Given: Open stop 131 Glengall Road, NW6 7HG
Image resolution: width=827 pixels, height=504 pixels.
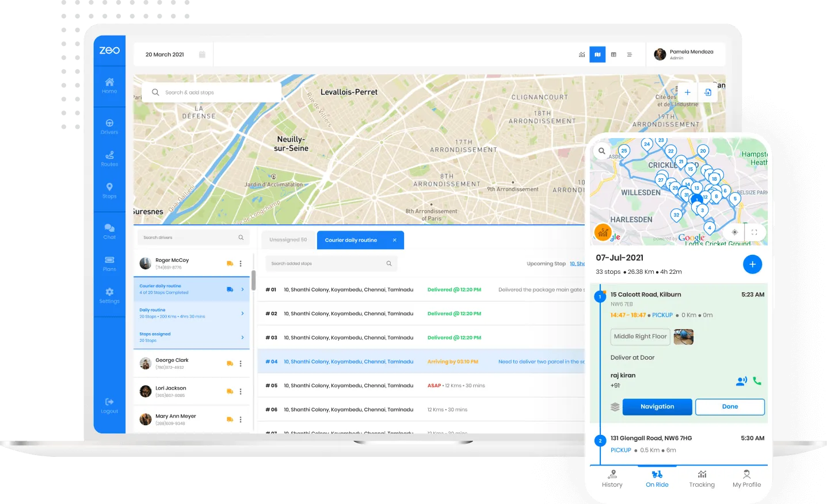Looking at the screenshot, I should point(679,444).
